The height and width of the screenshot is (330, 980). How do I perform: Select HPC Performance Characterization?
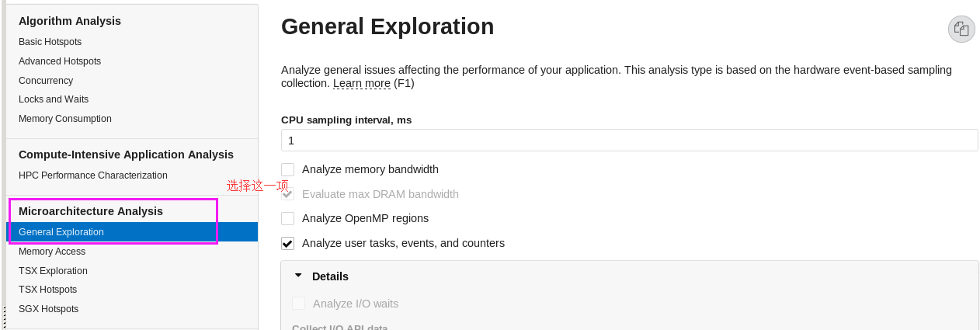(x=93, y=175)
